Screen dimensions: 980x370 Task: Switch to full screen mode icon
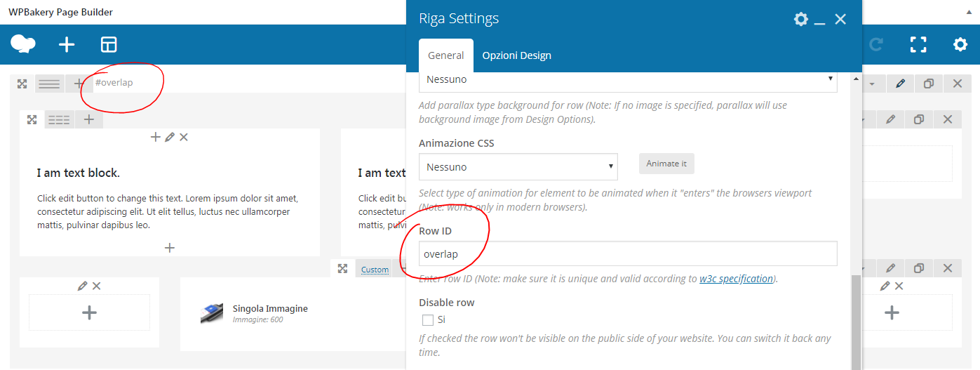pyautogui.click(x=918, y=45)
